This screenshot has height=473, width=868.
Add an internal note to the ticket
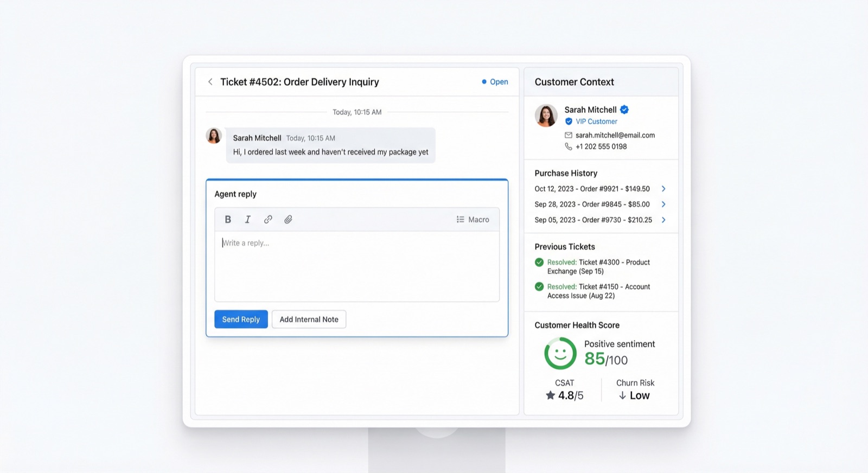[309, 319]
